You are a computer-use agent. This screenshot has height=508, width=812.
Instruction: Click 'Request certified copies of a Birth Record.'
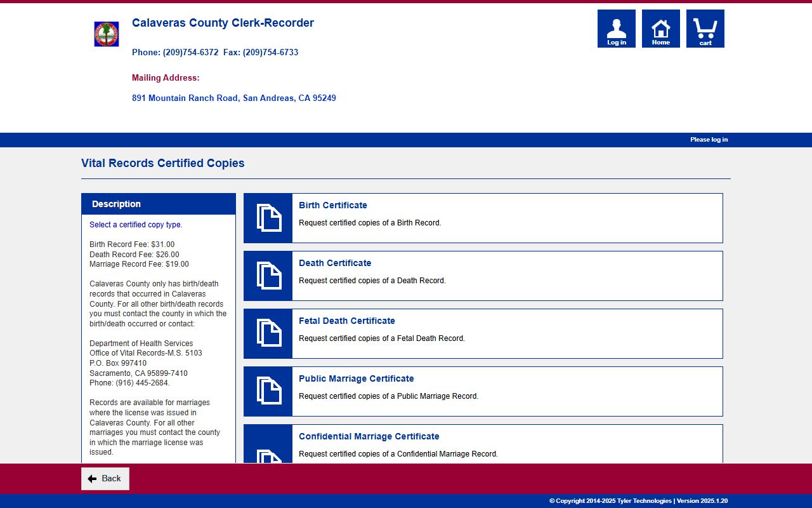point(370,223)
